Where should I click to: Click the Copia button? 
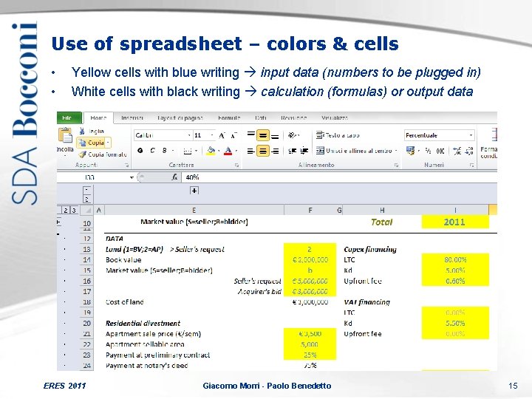tap(92, 143)
